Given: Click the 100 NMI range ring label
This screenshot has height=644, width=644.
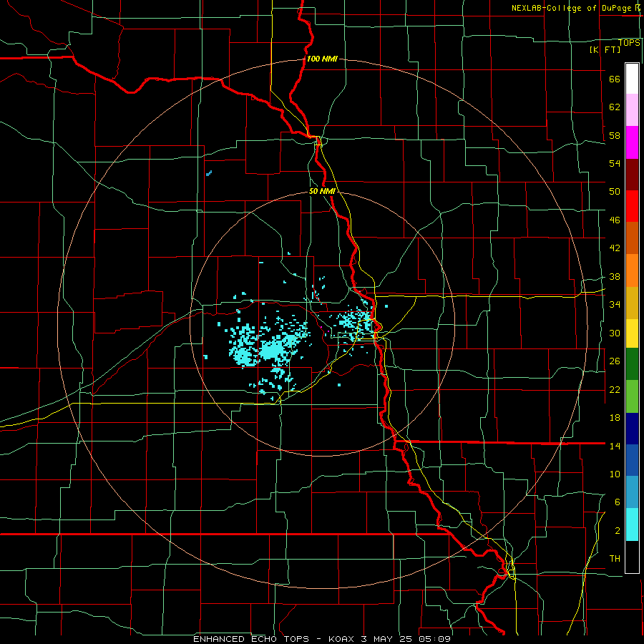Looking at the screenshot, I should point(322,59).
